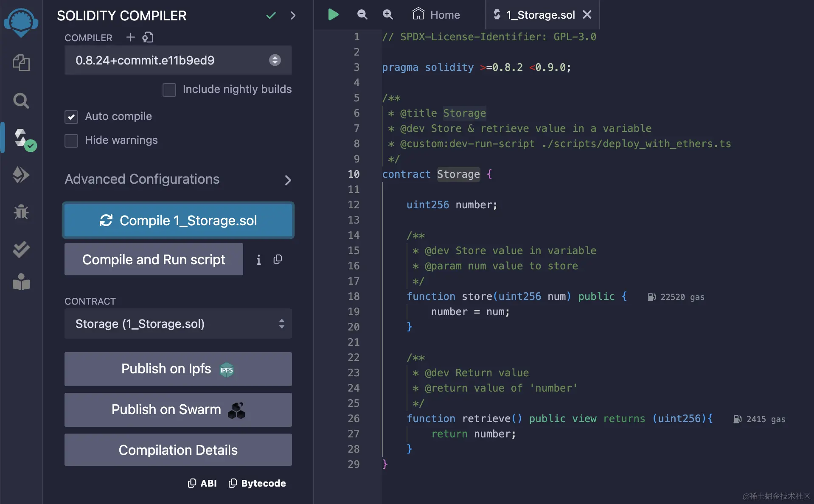
Task: Open the LearnEth tutorial icon
Action: (21, 282)
